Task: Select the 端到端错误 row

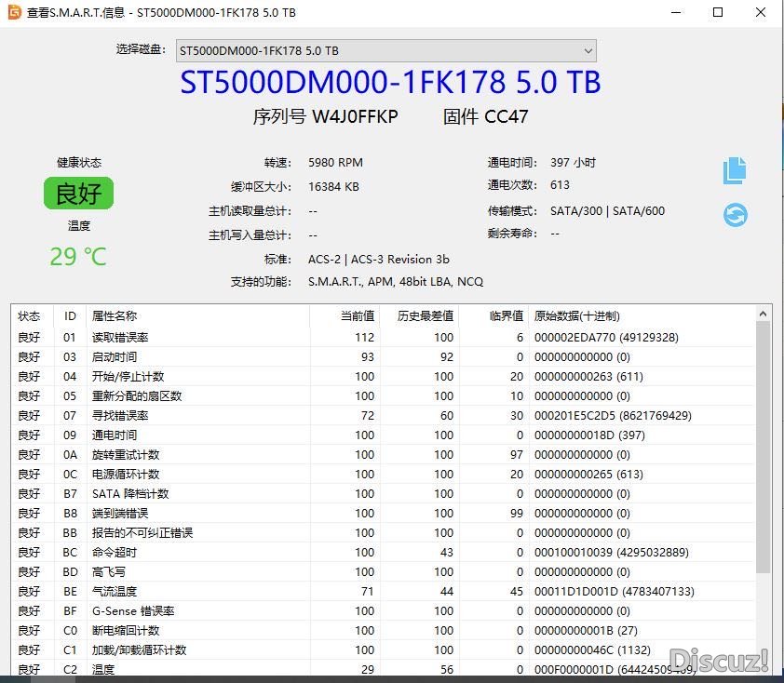Action: tap(383, 513)
